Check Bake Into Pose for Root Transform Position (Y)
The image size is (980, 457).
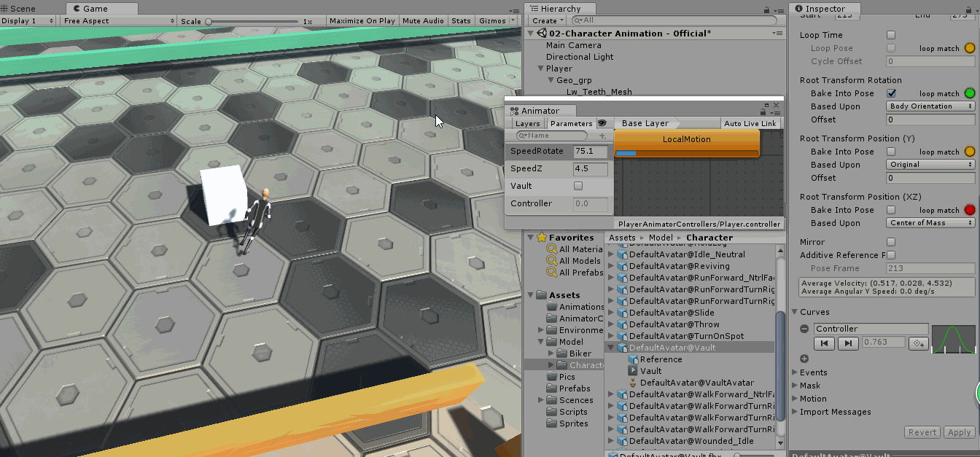891,152
